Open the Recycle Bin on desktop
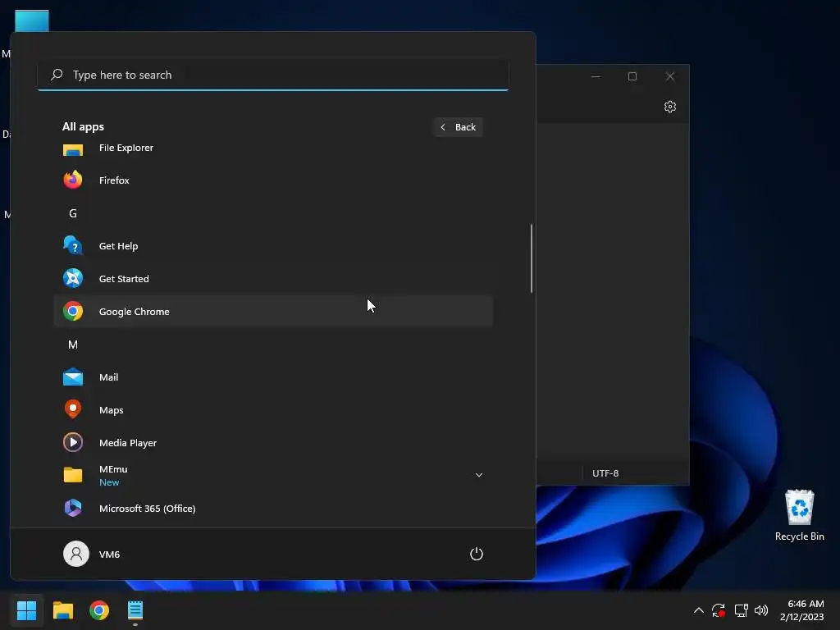This screenshot has height=630, width=840. click(799, 515)
